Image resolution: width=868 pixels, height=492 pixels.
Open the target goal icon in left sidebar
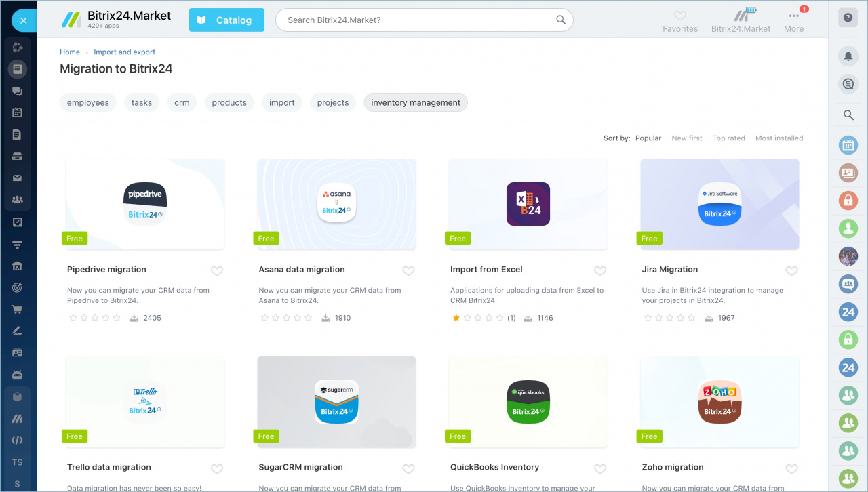(x=18, y=287)
